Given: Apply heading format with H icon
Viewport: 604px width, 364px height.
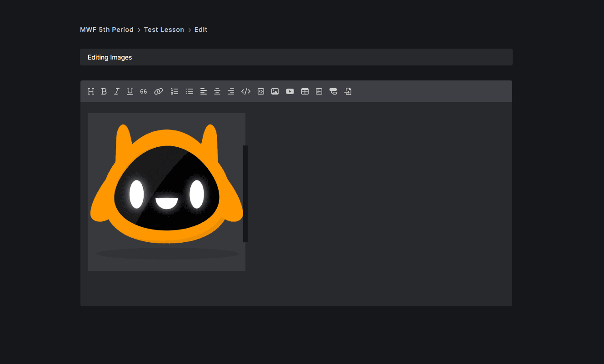Looking at the screenshot, I should 91,91.
